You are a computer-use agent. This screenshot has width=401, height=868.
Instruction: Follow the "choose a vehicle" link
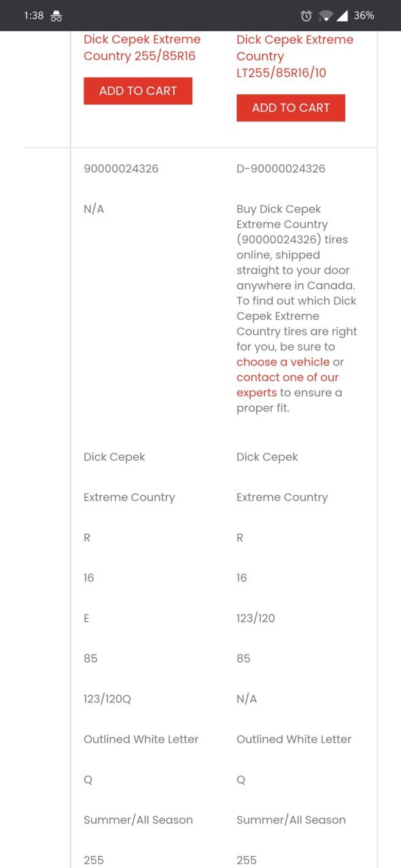283,362
